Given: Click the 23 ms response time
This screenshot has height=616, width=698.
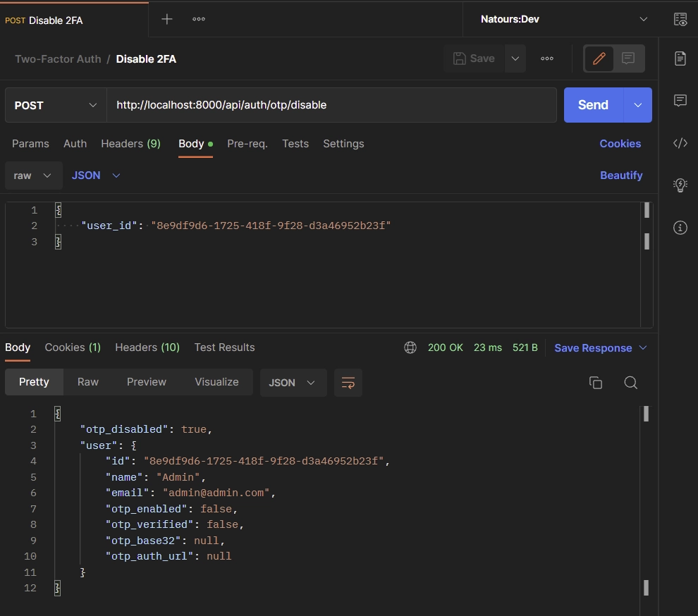Looking at the screenshot, I should pyautogui.click(x=487, y=347).
